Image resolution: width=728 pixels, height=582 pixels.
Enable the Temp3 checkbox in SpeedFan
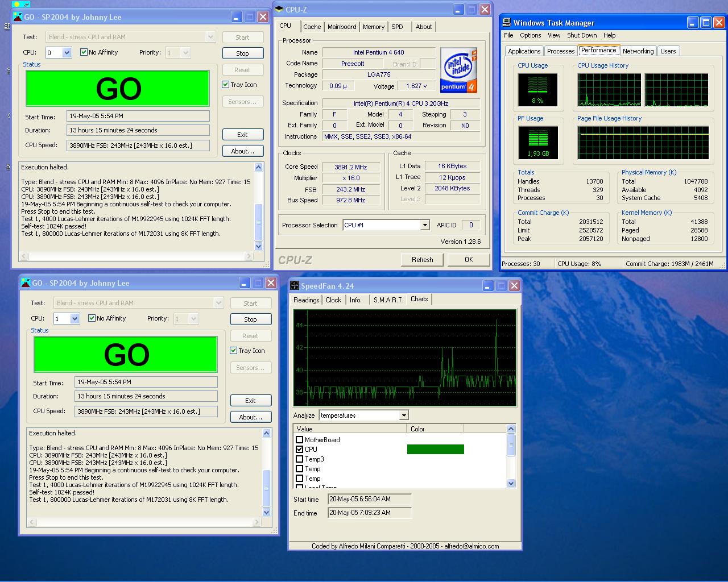click(300, 459)
